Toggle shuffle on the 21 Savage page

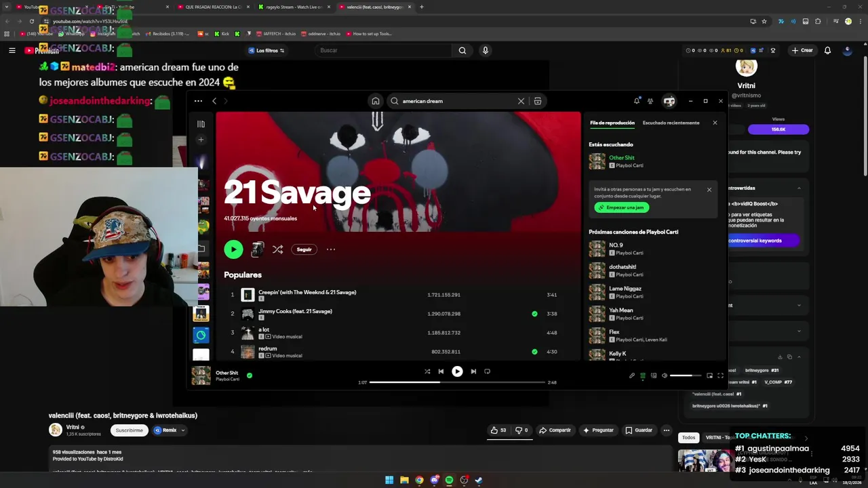[x=278, y=249]
